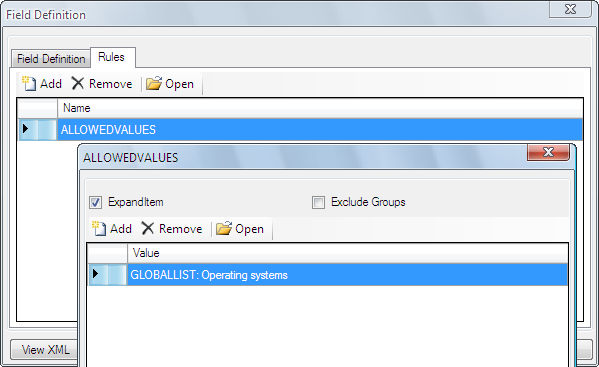Screen dimensions: 599x367
Task: Close the ALLOWEDVALUES dialog
Action: [x=548, y=152]
